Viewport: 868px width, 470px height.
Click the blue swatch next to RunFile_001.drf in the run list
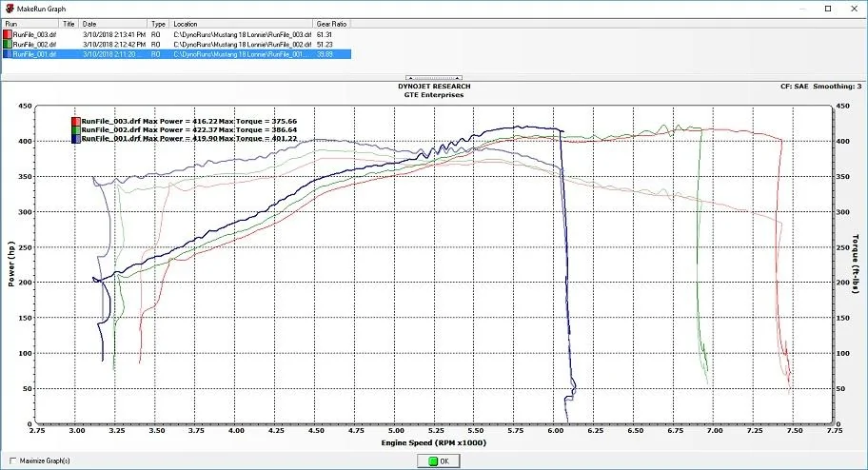8,54
